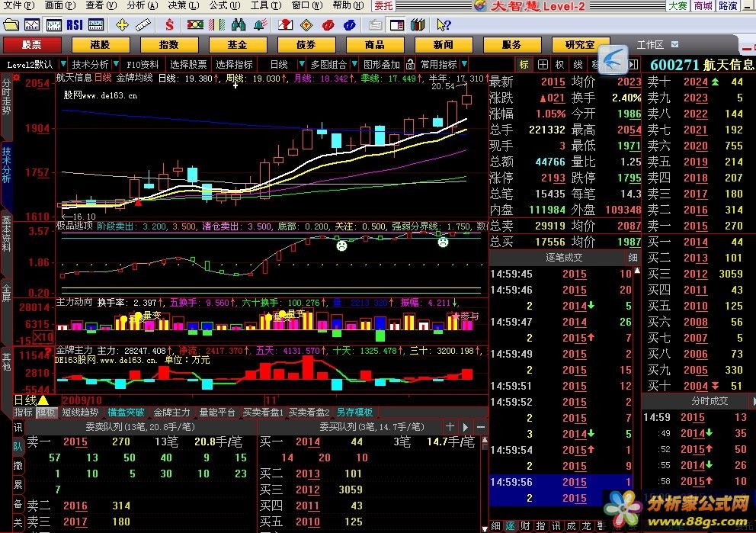The image size is (756, 533).
Task: Click the blue swallow bird floating icon
Action: (x=613, y=60)
